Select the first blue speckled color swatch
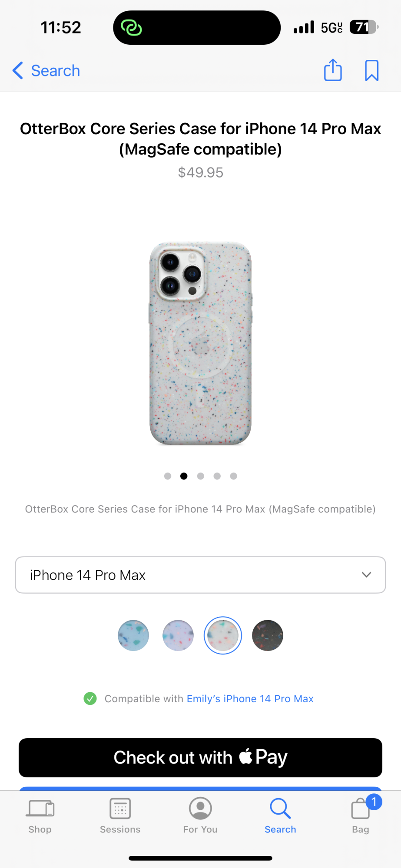The image size is (401, 868). (x=133, y=635)
